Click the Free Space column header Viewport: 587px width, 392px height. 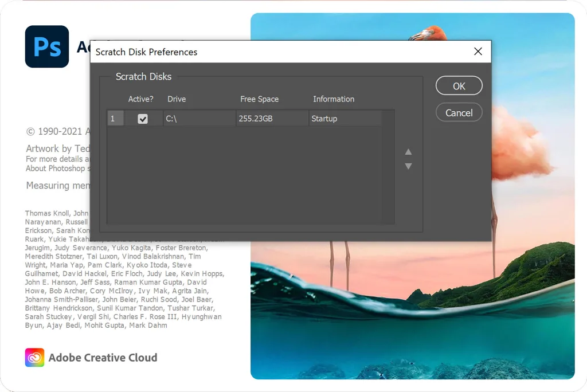point(259,99)
